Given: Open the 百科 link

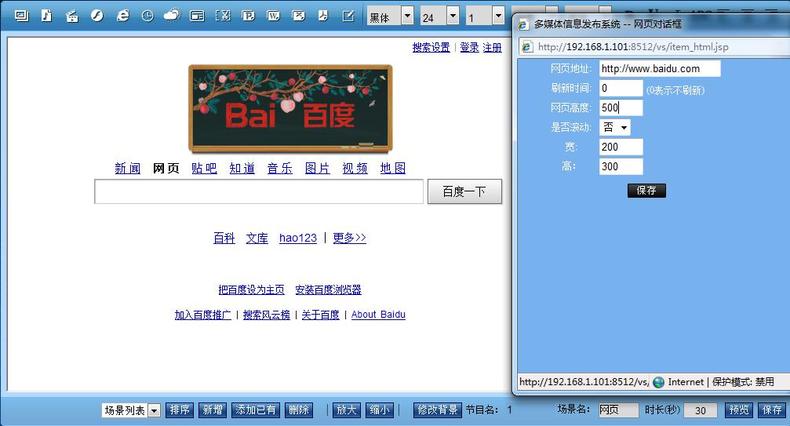Looking at the screenshot, I should point(224,238).
